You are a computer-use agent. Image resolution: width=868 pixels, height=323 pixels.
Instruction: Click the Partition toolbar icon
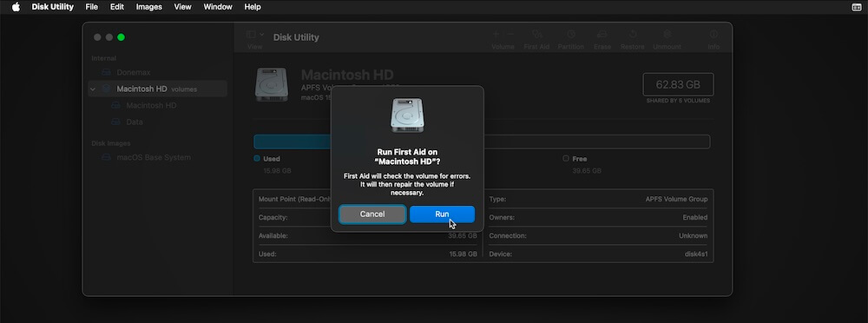pyautogui.click(x=571, y=35)
